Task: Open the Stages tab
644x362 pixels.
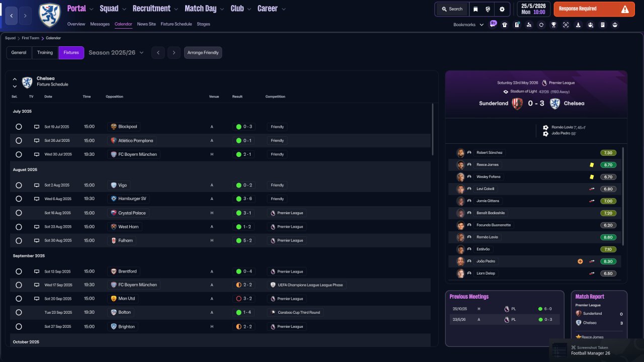Action: tap(203, 24)
